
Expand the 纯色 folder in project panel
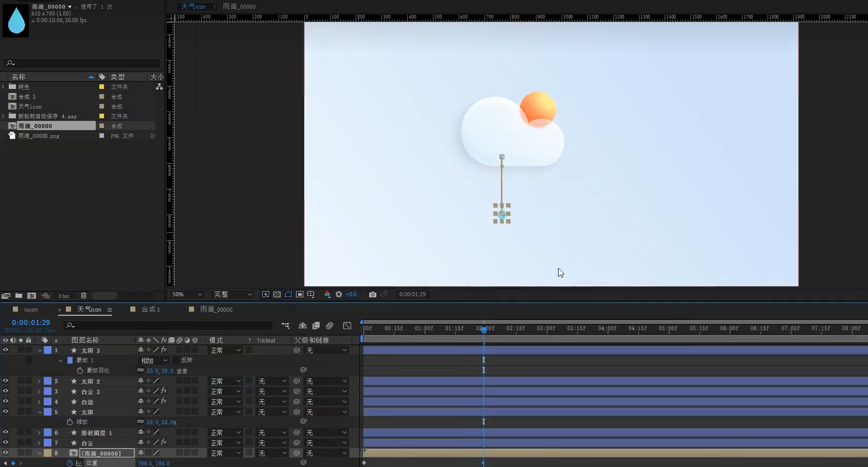point(4,87)
